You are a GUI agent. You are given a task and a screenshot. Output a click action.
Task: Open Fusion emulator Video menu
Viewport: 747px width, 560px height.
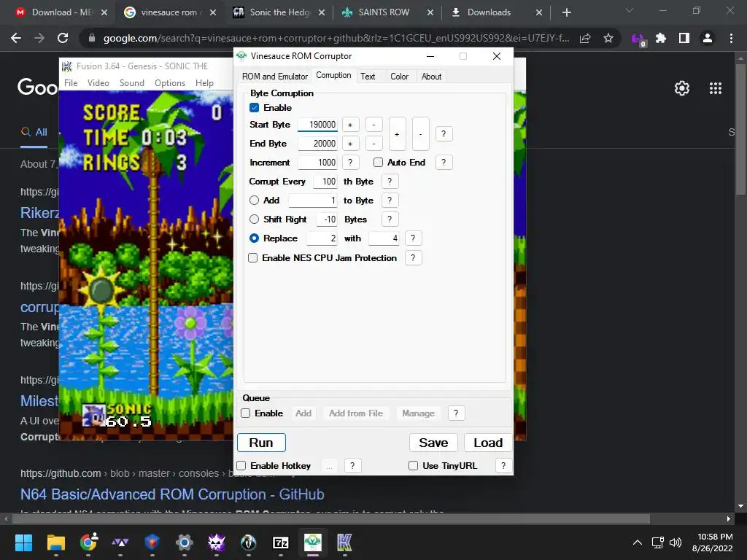pyautogui.click(x=98, y=83)
